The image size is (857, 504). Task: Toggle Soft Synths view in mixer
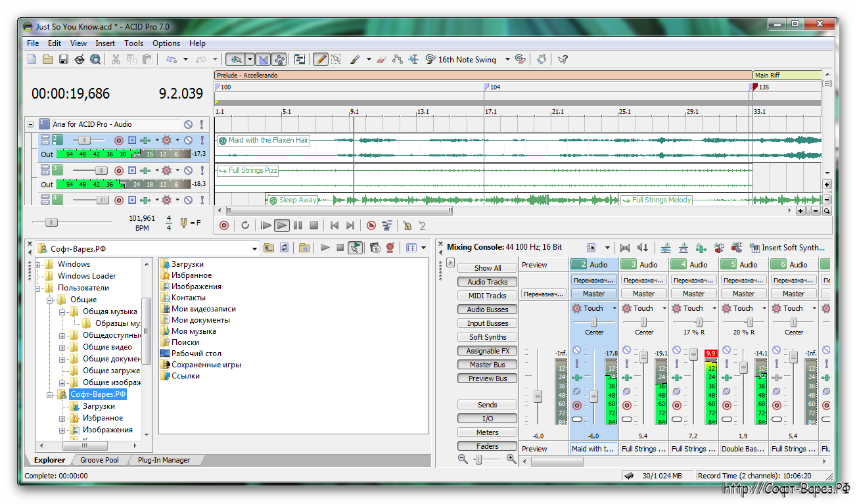coord(488,337)
